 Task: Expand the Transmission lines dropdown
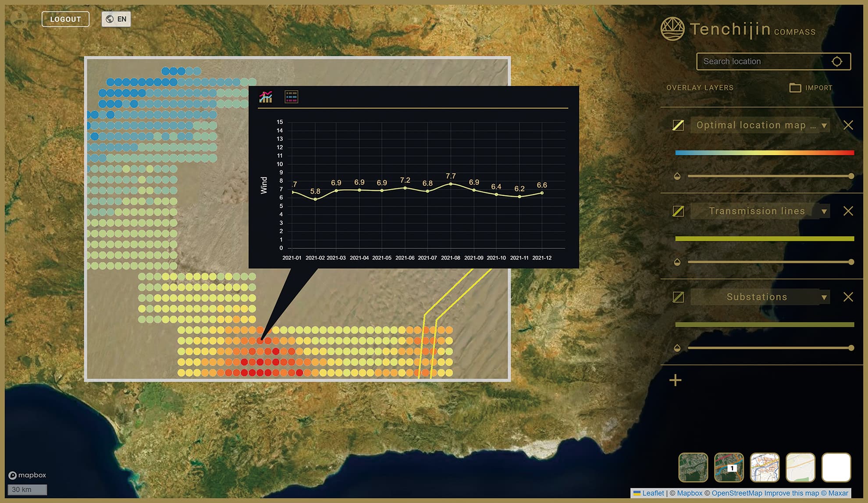[824, 212]
